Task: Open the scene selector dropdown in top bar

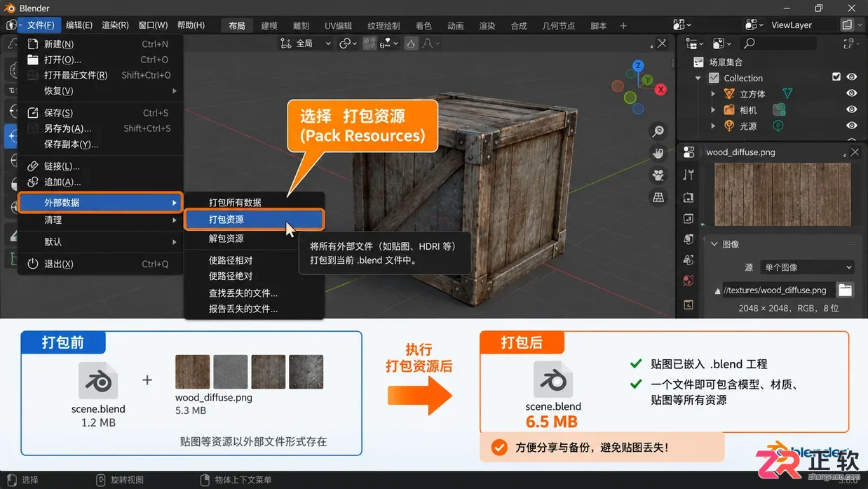Action: [682, 25]
